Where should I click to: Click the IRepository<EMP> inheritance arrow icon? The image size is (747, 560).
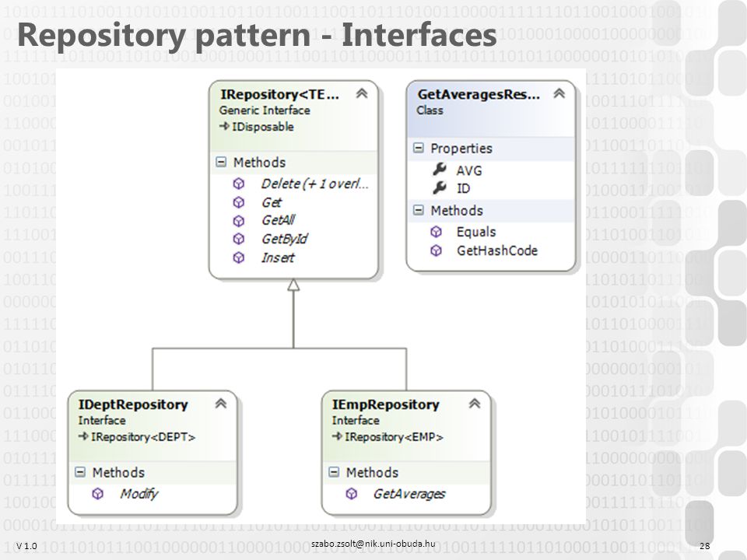point(337,436)
